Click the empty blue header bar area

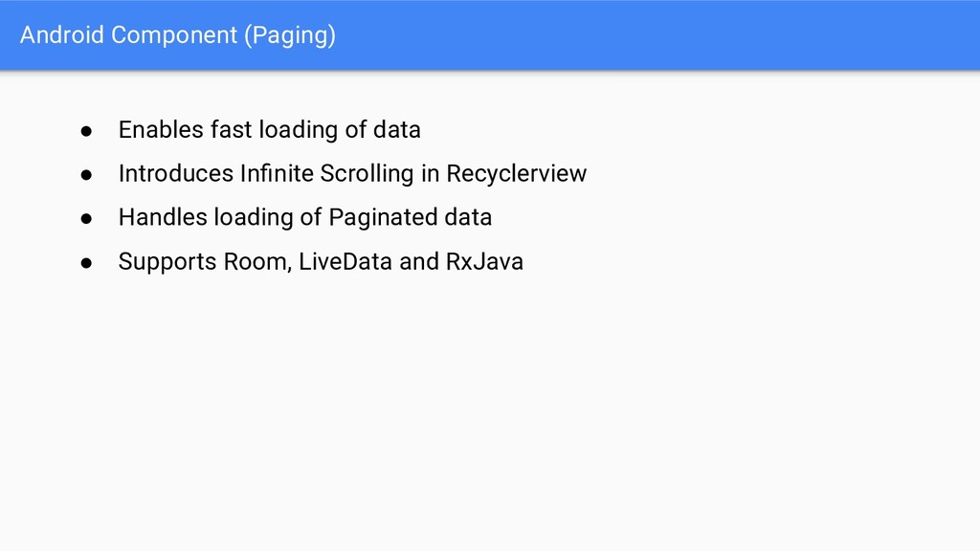[x=670, y=35]
